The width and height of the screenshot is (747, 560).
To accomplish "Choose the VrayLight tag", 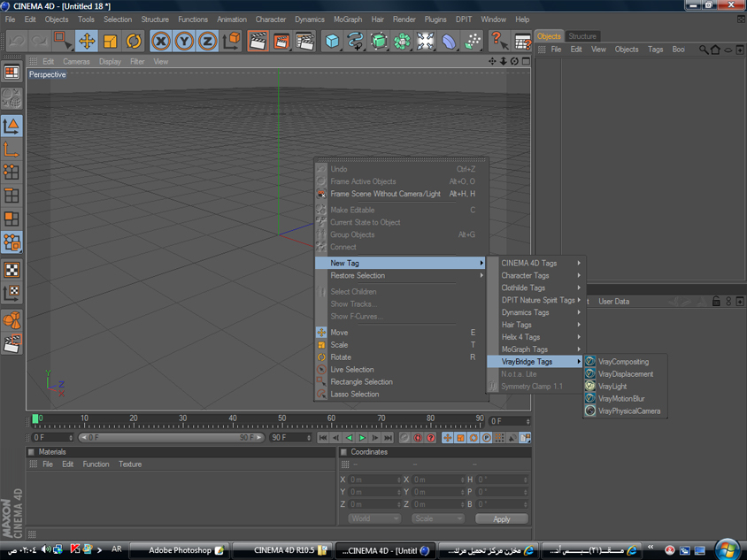I will [x=625, y=387].
